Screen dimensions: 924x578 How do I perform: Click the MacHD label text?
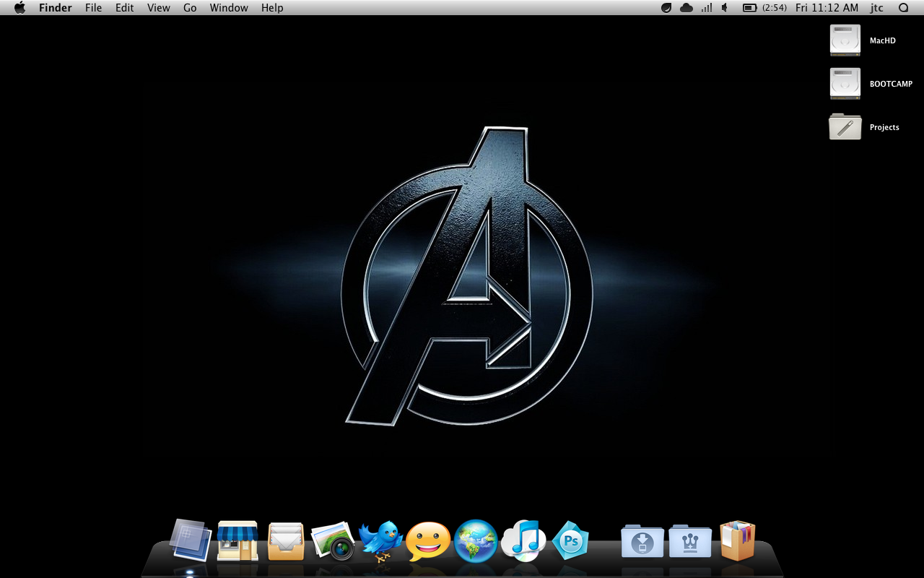[882, 40]
